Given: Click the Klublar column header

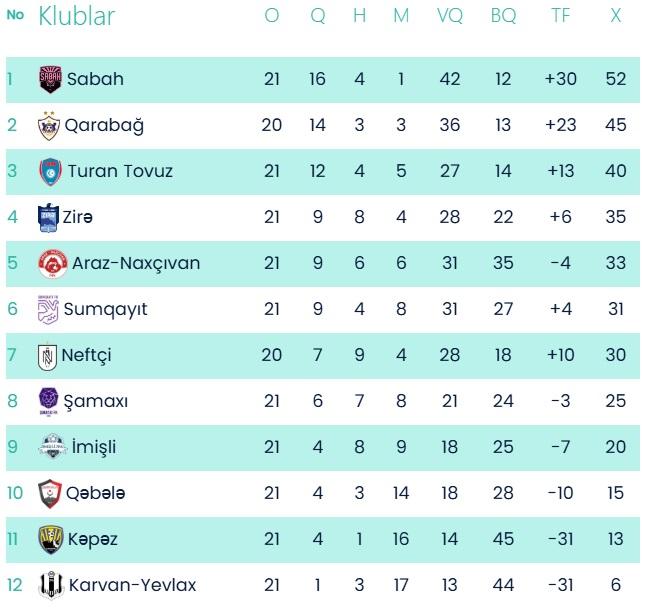Looking at the screenshot, I should pyautogui.click(x=76, y=16).
